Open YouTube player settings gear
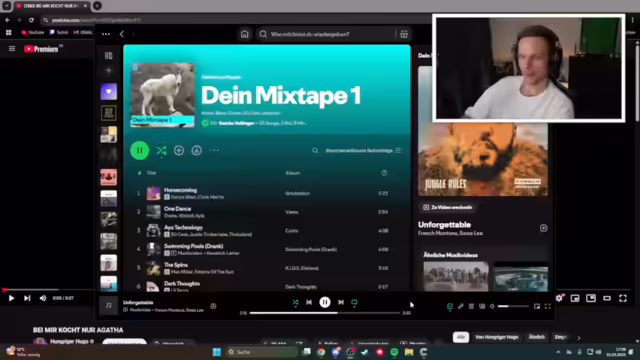Viewport: 640px width, 360px height. click(x=559, y=298)
